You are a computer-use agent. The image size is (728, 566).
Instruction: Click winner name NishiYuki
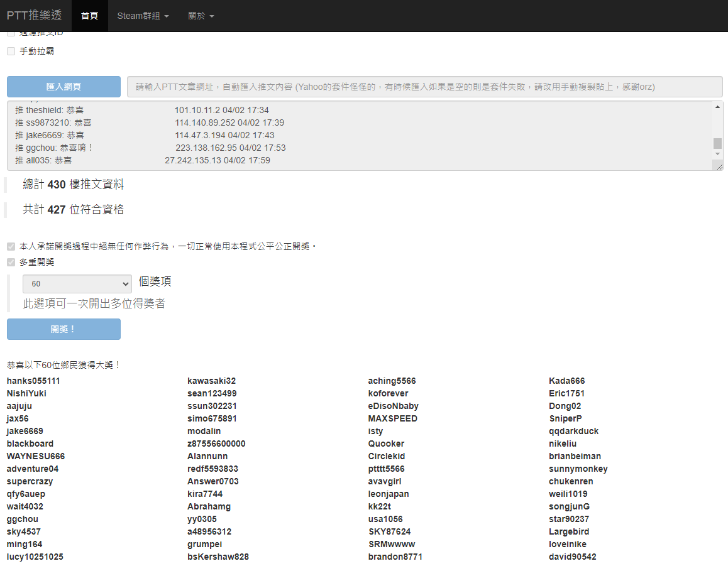pos(26,393)
